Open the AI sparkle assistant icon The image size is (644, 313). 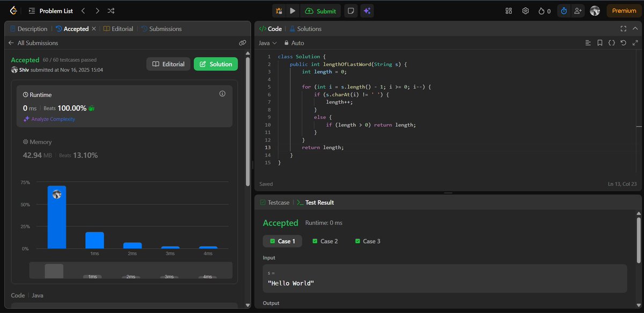click(367, 11)
